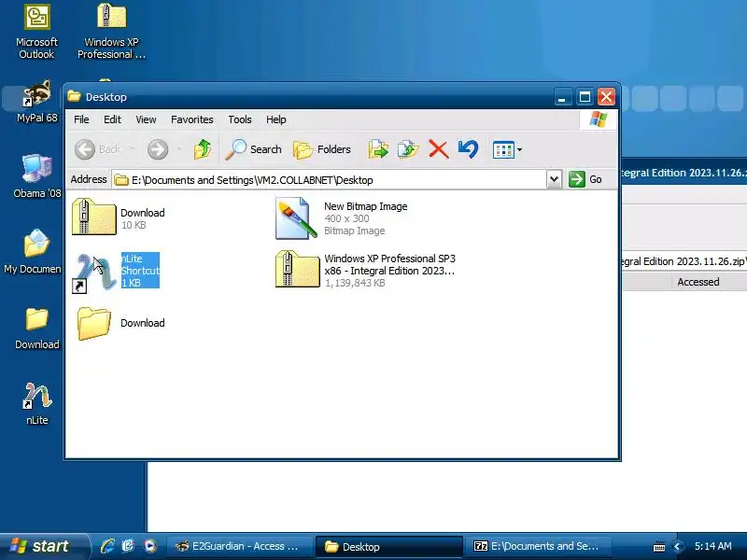Viewport: 747px width, 560px height.
Task: Launch Outlook Express from Quick Launch
Action: (x=129, y=546)
